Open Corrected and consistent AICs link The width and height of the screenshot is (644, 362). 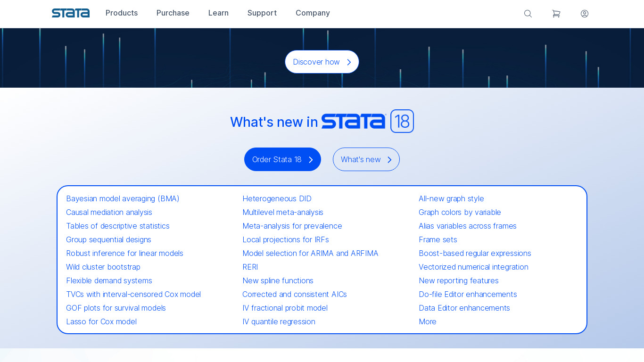(295, 295)
